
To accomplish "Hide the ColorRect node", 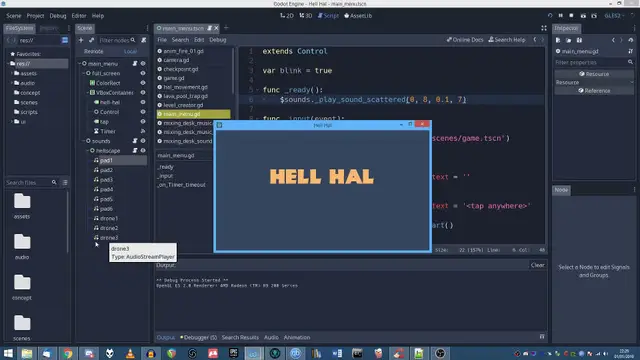I will [143, 83].
